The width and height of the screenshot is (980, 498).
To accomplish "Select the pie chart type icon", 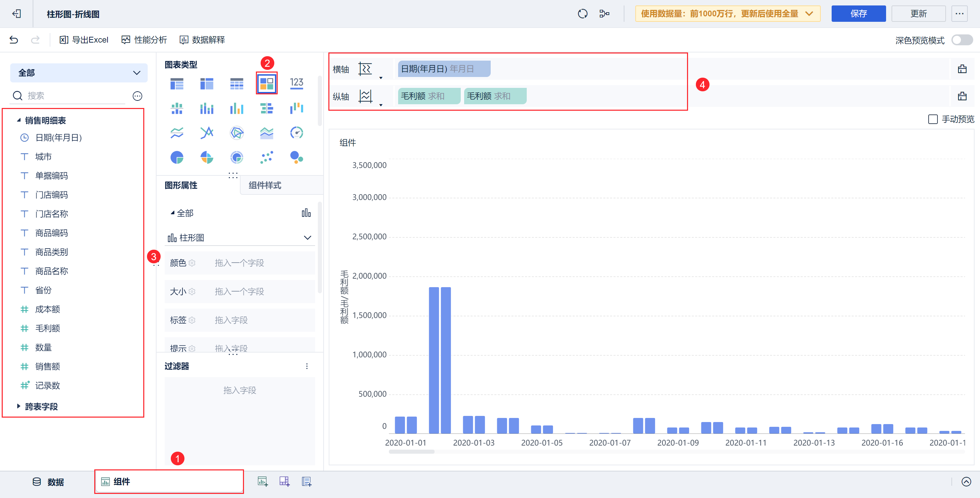I will click(177, 157).
